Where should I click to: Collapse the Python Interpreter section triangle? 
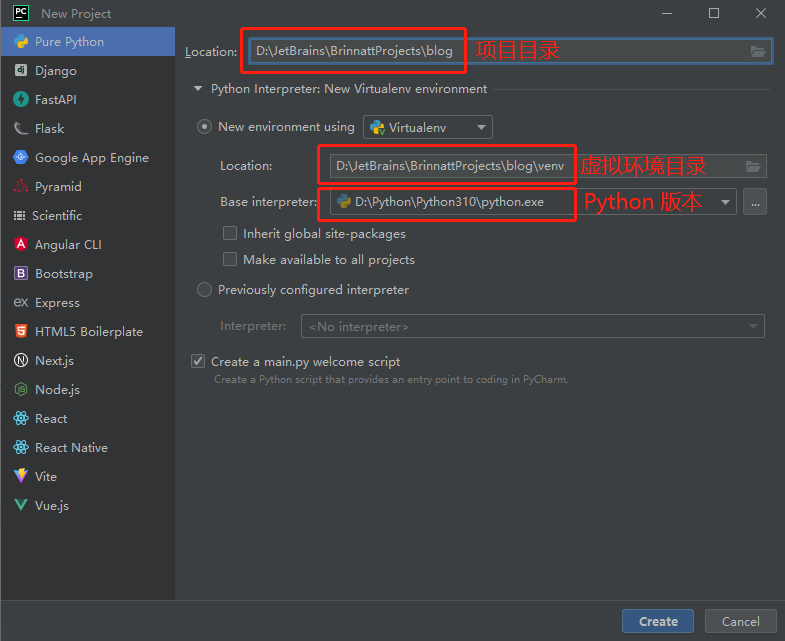tap(198, 89)
